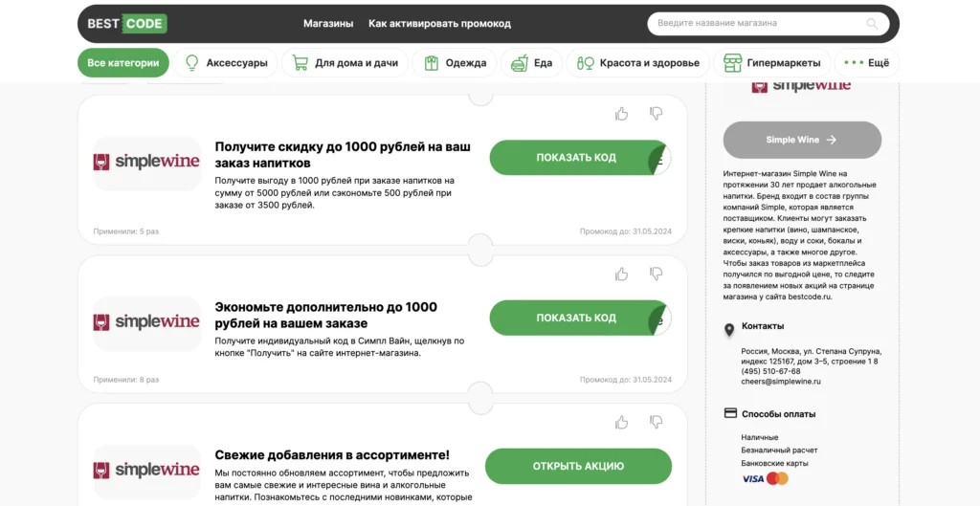Expand the Ещё categories dropdown
This screenshot has height=506, width=980.
866,63
